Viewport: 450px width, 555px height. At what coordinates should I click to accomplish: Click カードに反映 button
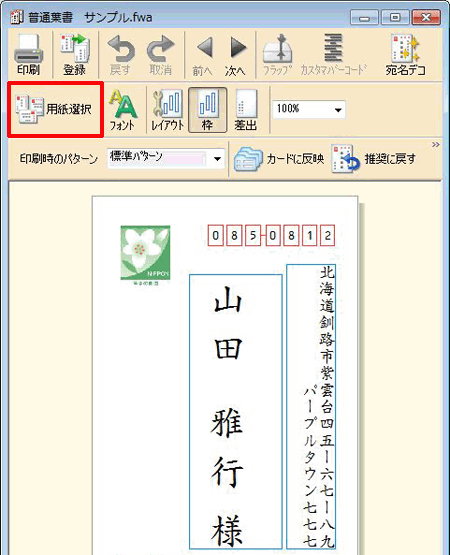click(x=279, y=159)
